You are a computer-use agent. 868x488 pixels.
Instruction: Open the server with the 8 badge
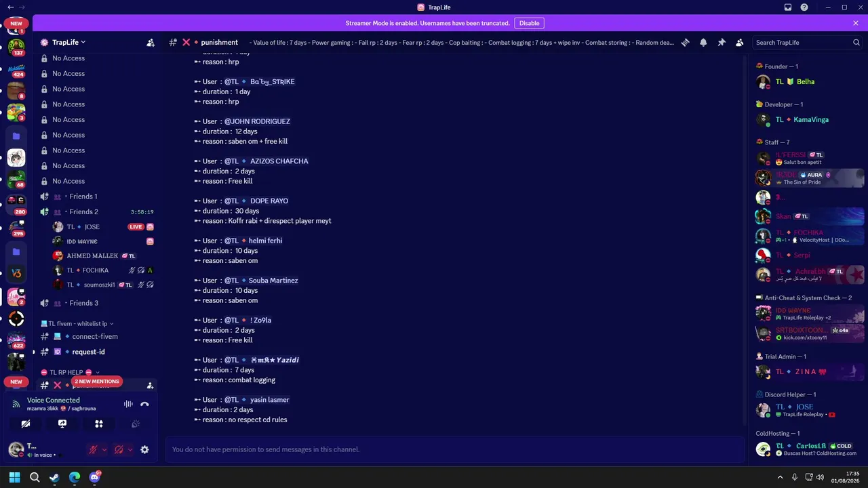pos(16,90)
